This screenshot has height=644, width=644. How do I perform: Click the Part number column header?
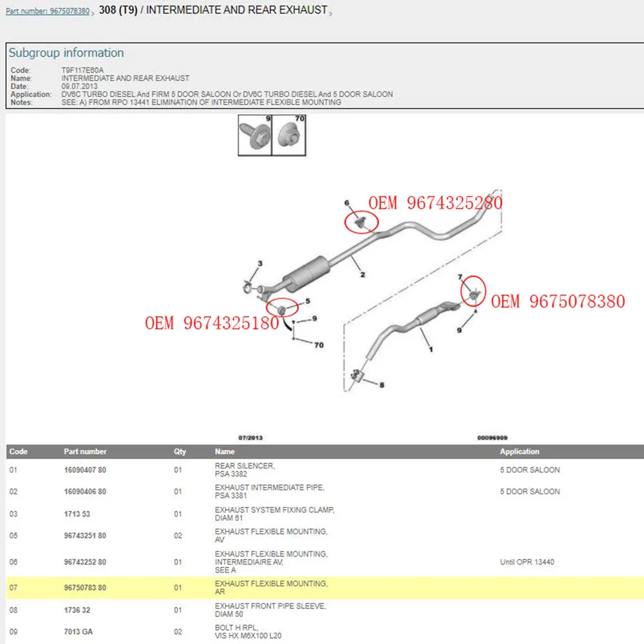(85, 451)
